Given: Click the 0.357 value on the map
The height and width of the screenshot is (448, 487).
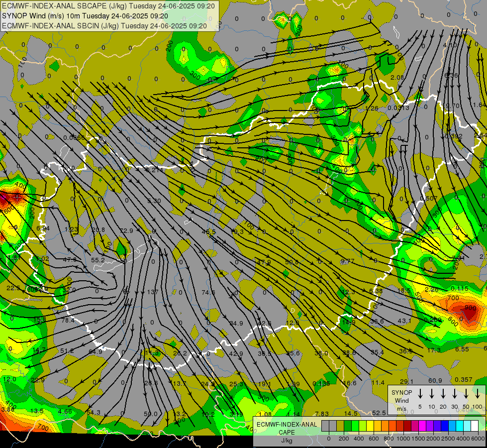Looking at the screenshot, I should pos(464,380).
